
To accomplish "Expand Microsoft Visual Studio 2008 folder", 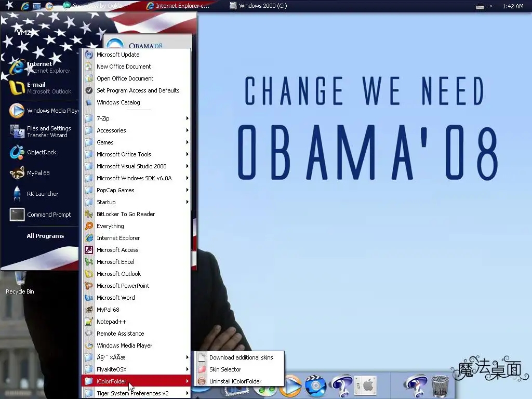I will pyautogui.click(x=137, y=166).
